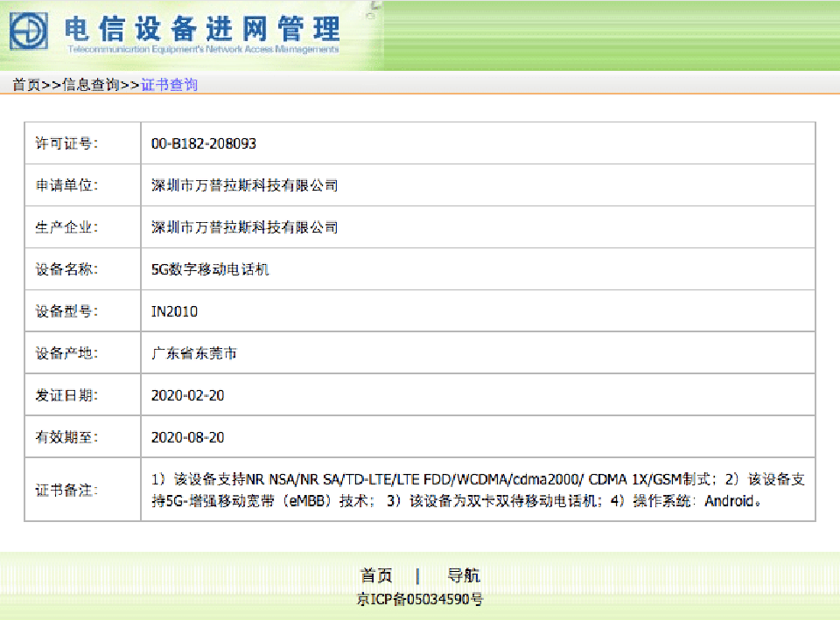Click the 首页 footer link

(x=376, y=575)
